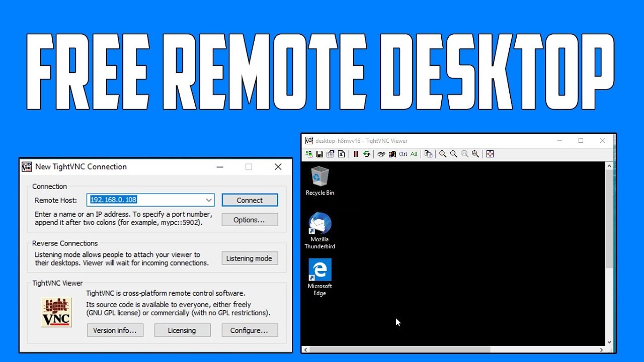Select Microsoft Edge shortcut on remote desktop
Image resolution: width=644 pixels, height=362 pixels.
[320, 278]
